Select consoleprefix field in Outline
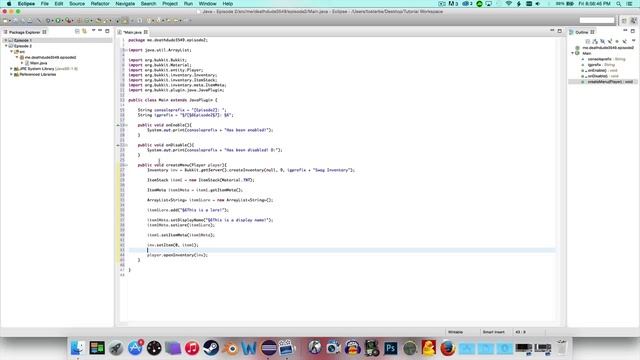 pos(606,59)
